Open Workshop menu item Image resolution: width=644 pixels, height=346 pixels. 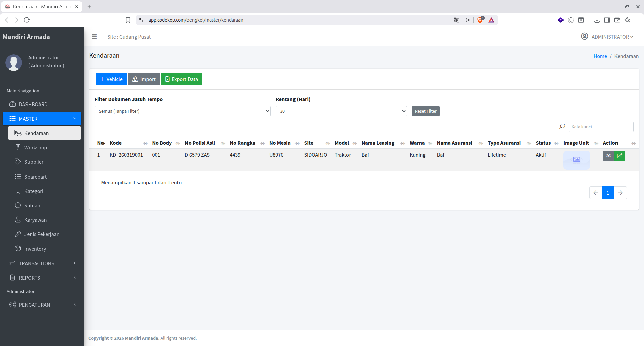pyautogui.click(x=45, y=147)
